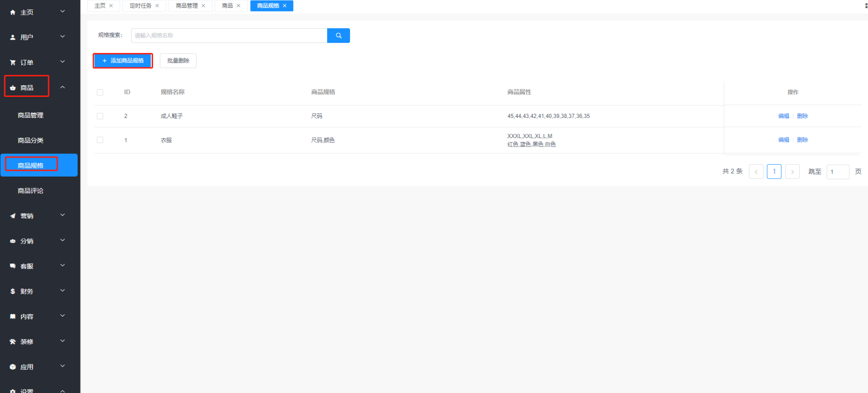Expand the 分销 sidebar menu arrow

click(x=62, y=241)
